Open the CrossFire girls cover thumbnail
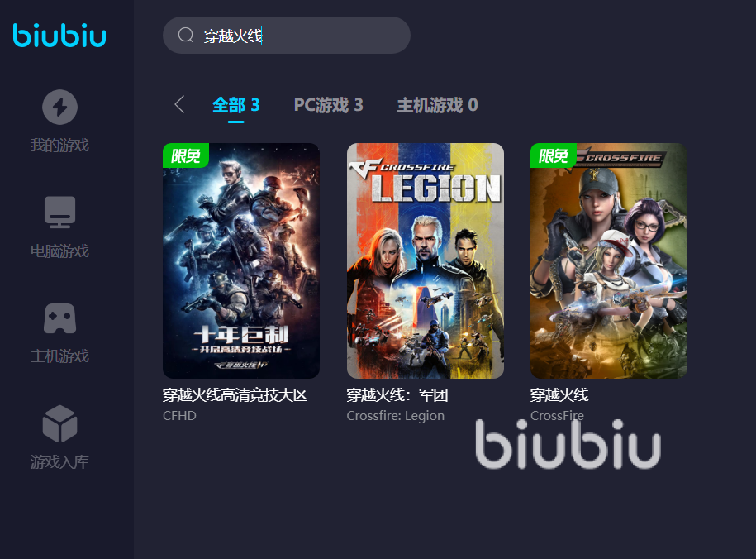The width and height of the screenshot is (756, 559). (x=609, y=260)
